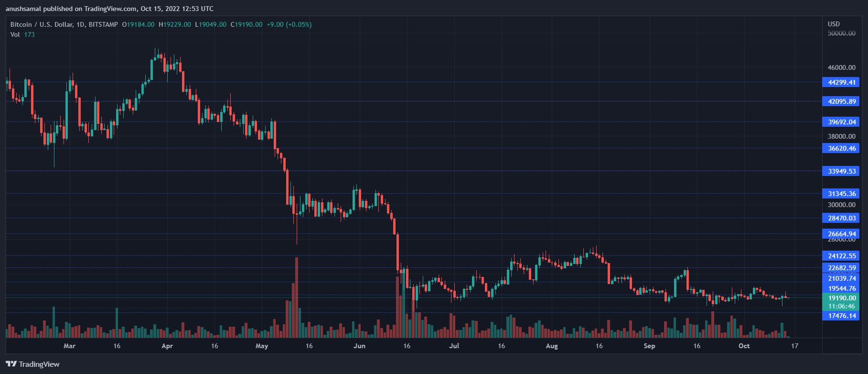Click the Aug label on time axis
Viewport: 868px width, 374px height.
pos(552,346)
